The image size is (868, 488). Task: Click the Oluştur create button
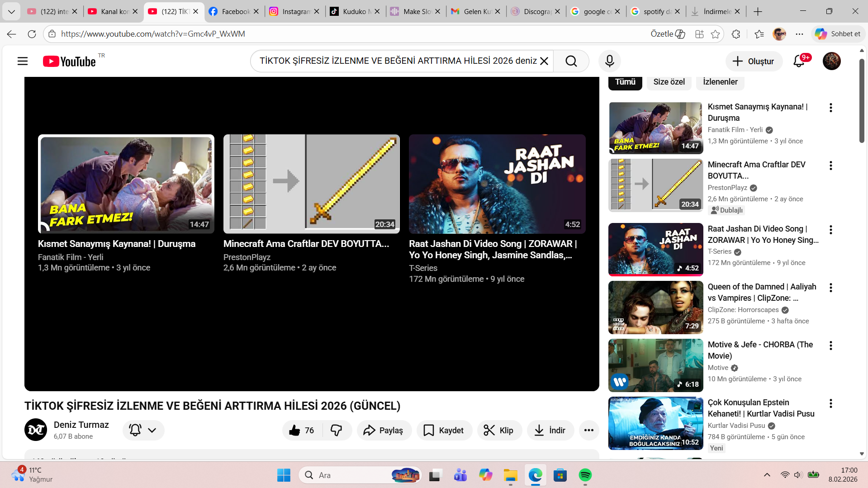click(x=754, y=61)
